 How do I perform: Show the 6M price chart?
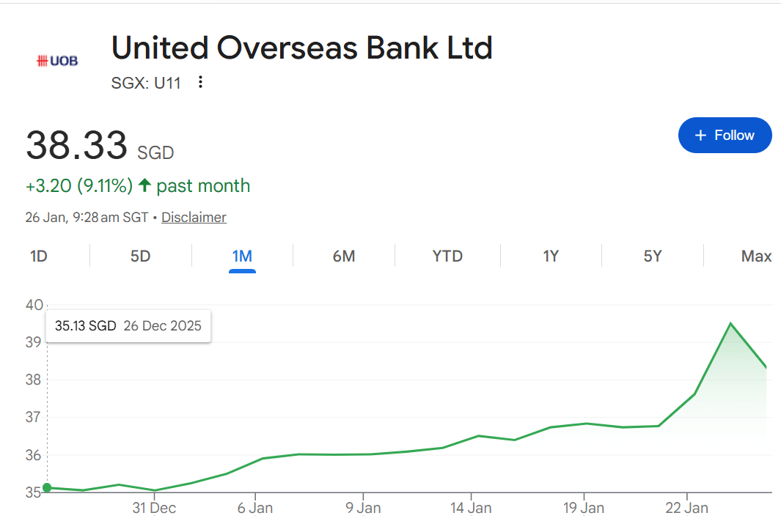click(343, 256)
